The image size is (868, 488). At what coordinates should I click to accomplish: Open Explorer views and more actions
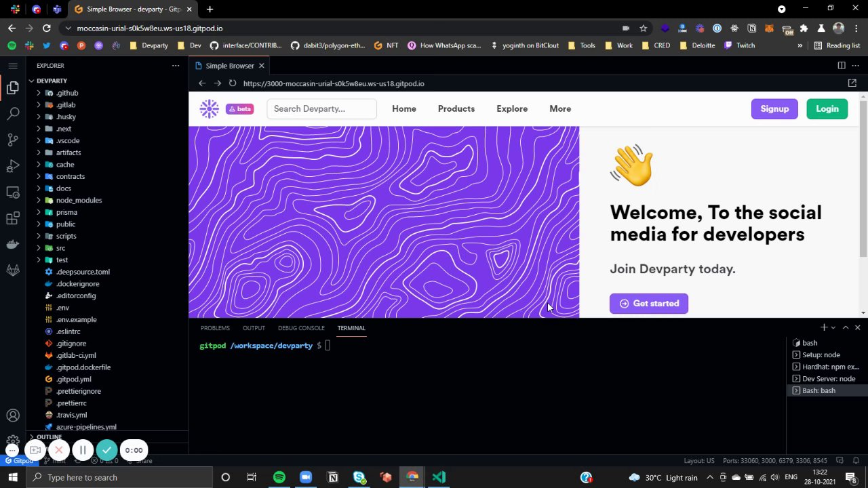pyautogui.click(x=176, y=66)
